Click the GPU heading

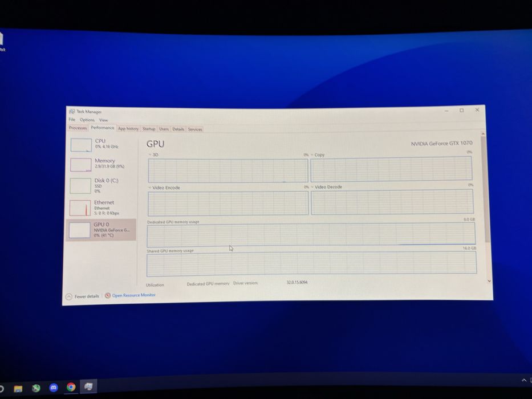click(156, 144)
